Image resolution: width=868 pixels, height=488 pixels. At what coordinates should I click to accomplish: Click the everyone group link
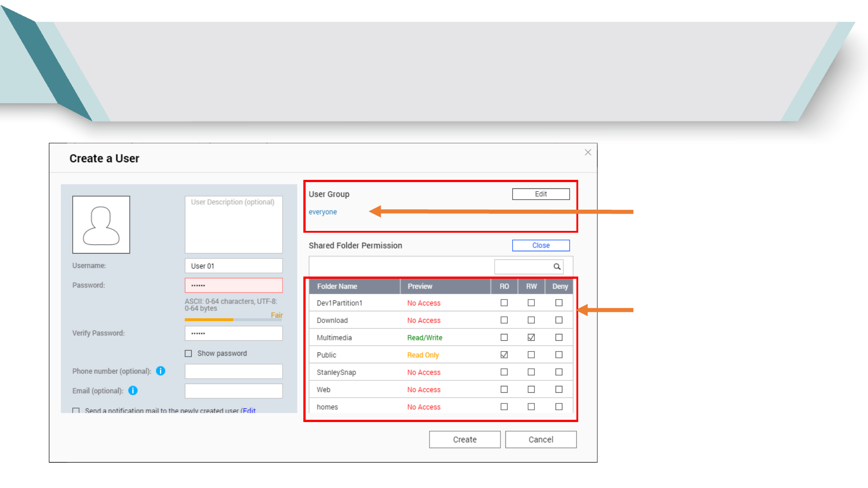coord(323,212)
